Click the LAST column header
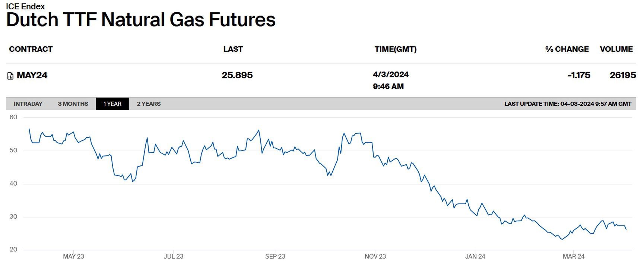Viewport: 644px width, 269px height. click(x=233, y=49)
